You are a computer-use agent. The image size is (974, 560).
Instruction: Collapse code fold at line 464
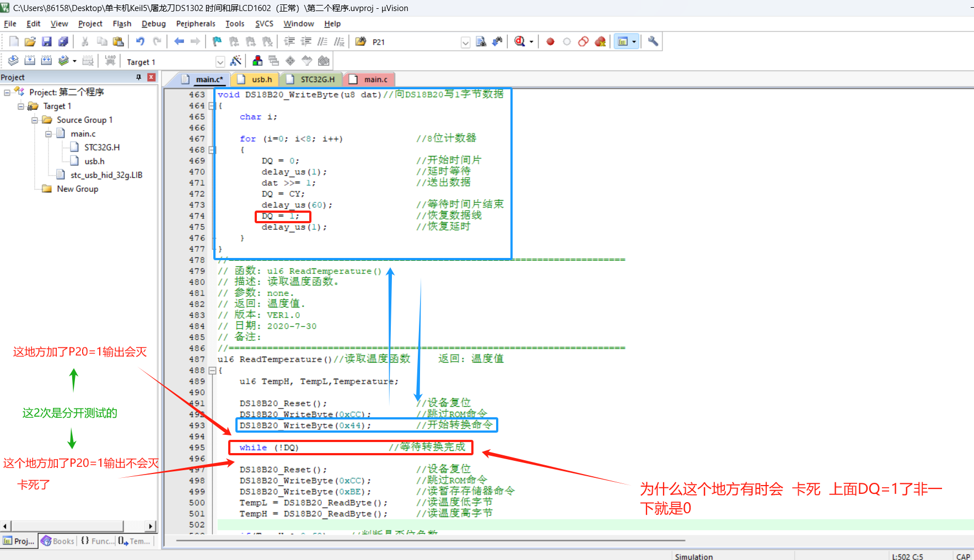pyautogui.click(x=212, y=106)
